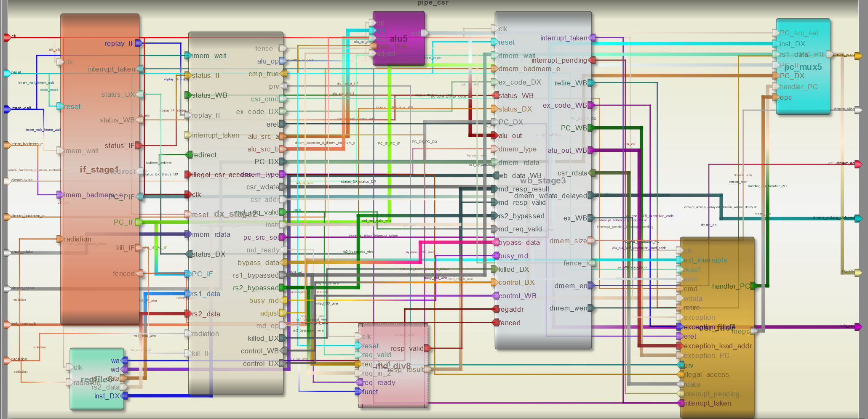Screen dimensions: 868x419
Task: Click the handler_PC output port on csr_file7
Action: click(754, 286)
